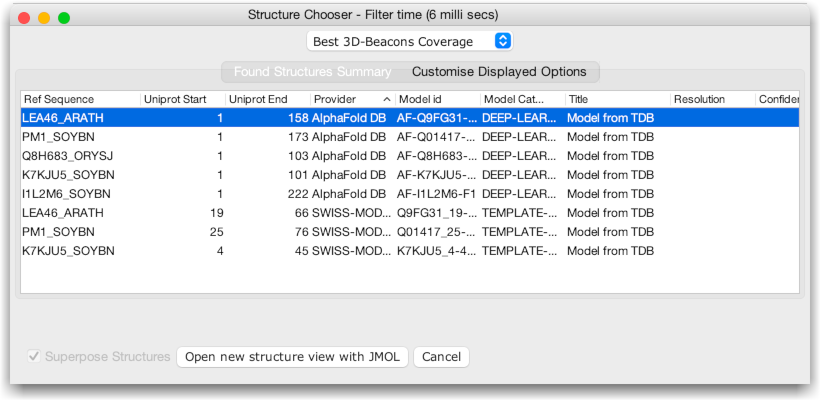The image size is (820, 400).
Task: Switch to Found Structures Summary tab
Action: pyautogui.click(x=312, y=72)
